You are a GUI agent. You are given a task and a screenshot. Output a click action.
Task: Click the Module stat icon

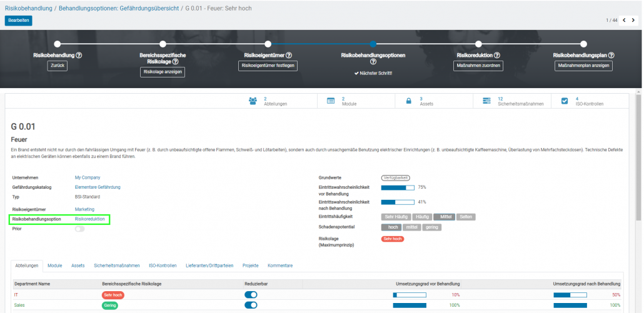pos(331,101)
